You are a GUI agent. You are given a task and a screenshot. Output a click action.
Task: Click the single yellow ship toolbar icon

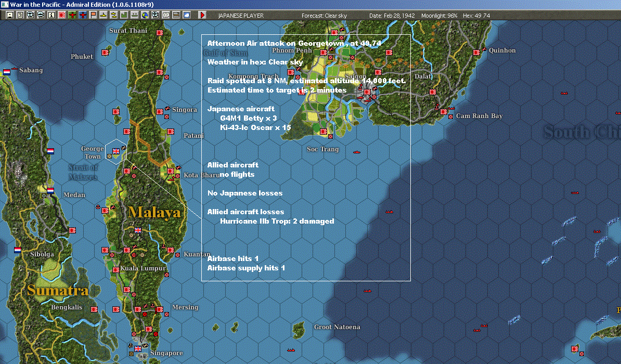(x=103, y=15)
